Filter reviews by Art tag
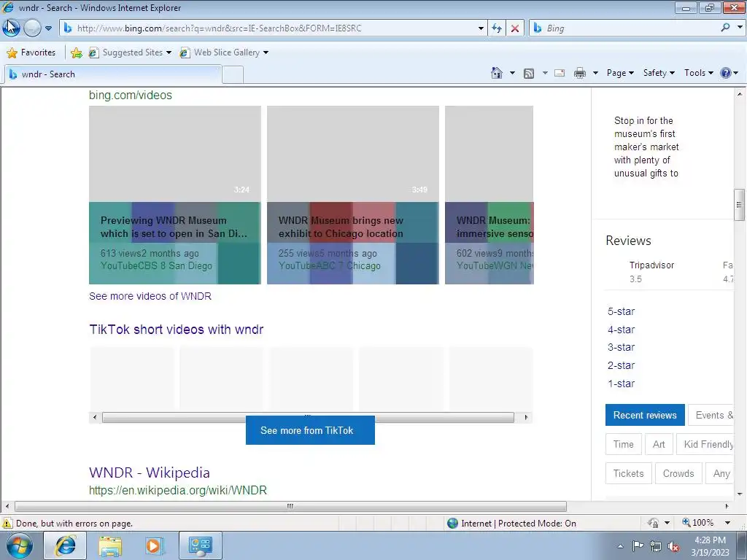 (659, 444)
